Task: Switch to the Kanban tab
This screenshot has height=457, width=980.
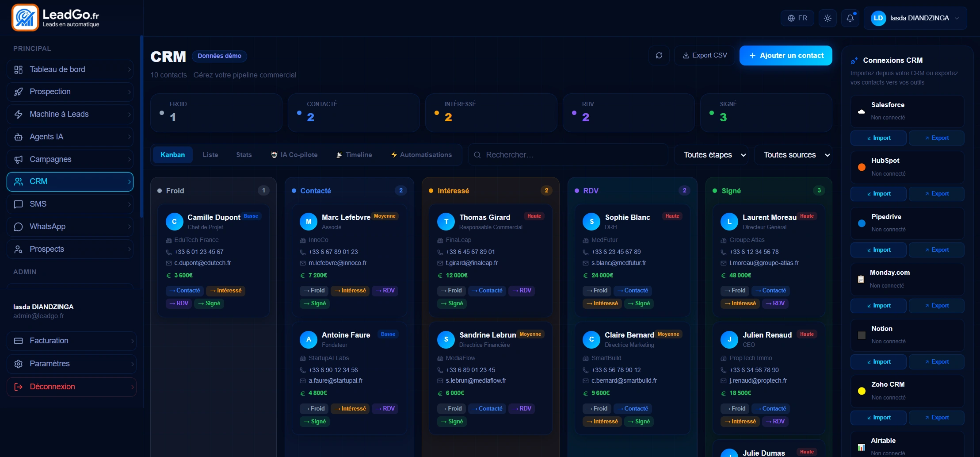Action: (173, 155)
